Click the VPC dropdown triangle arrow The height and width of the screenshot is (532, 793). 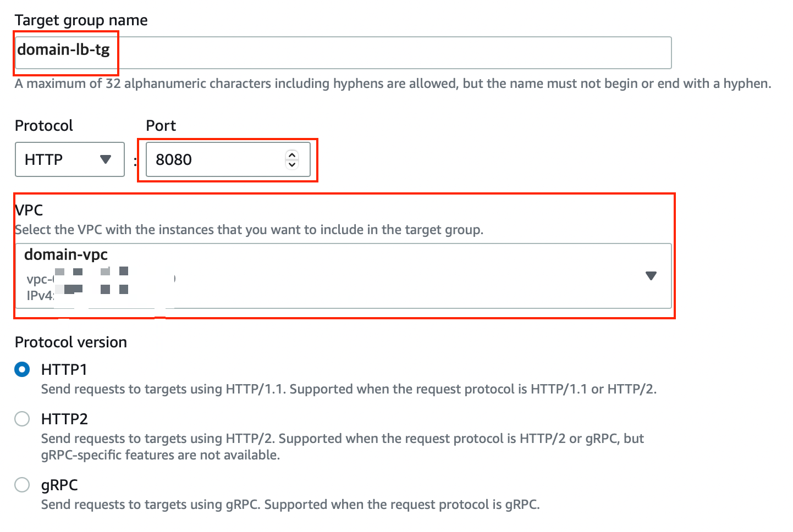pos(651,276)
